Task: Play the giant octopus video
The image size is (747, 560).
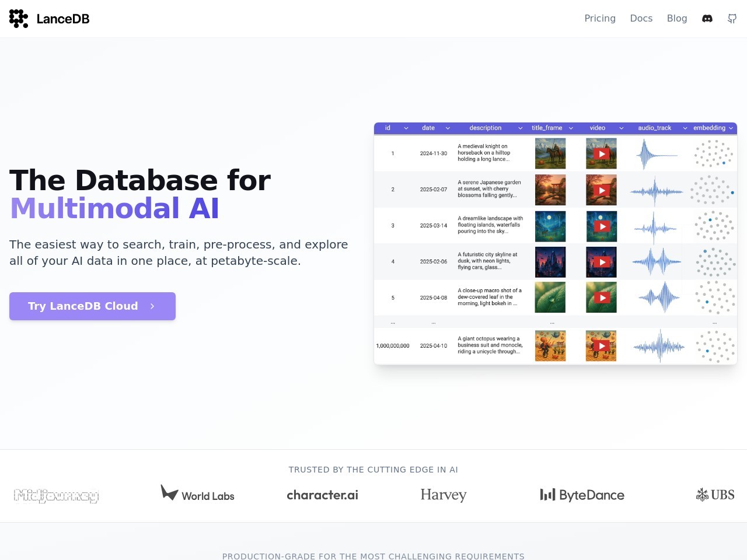Action: 601,346
